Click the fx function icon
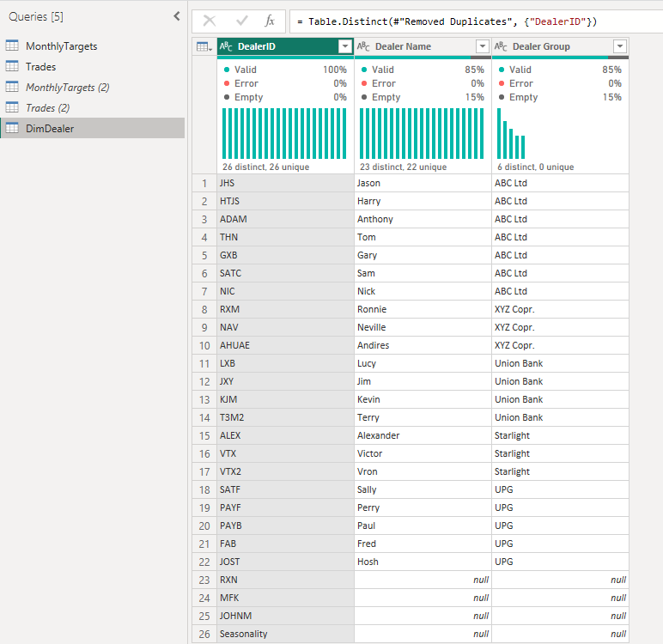The height and width of the screenshot is (644, 663). coord(270,21)
